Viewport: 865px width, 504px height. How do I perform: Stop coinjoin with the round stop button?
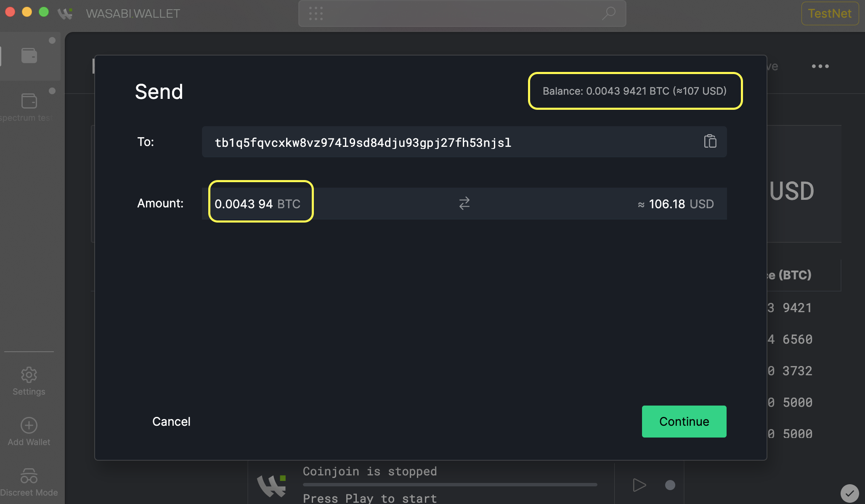point(670,485)
